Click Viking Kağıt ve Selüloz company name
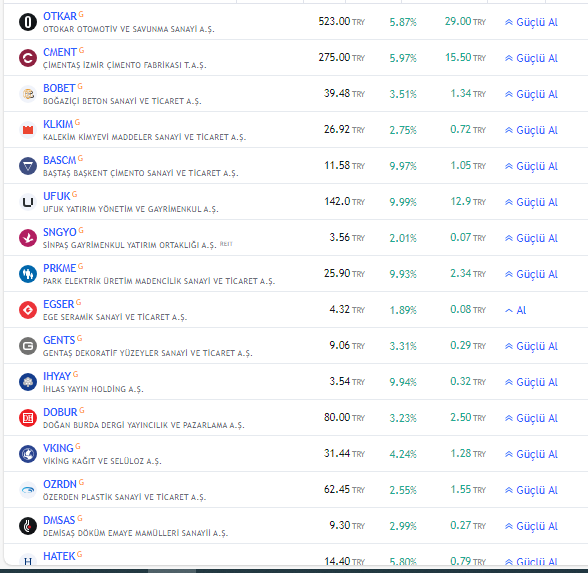Image resolution: width=588 pixels, height=573 pixels. pos(102,461)
